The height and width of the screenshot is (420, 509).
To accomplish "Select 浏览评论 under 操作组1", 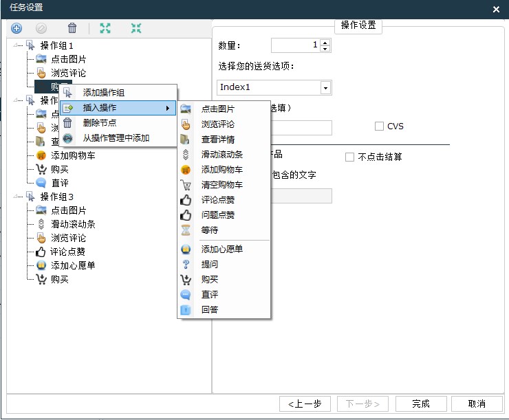I will [x=69, y=73].
